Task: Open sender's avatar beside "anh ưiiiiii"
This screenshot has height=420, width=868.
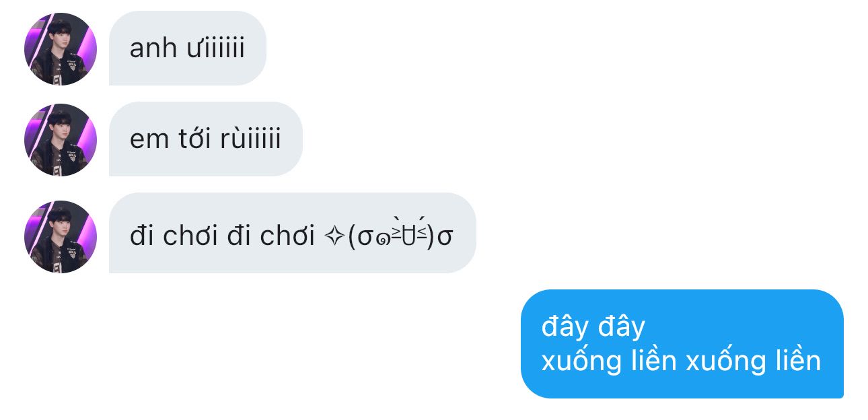Action: pos(61,48)
